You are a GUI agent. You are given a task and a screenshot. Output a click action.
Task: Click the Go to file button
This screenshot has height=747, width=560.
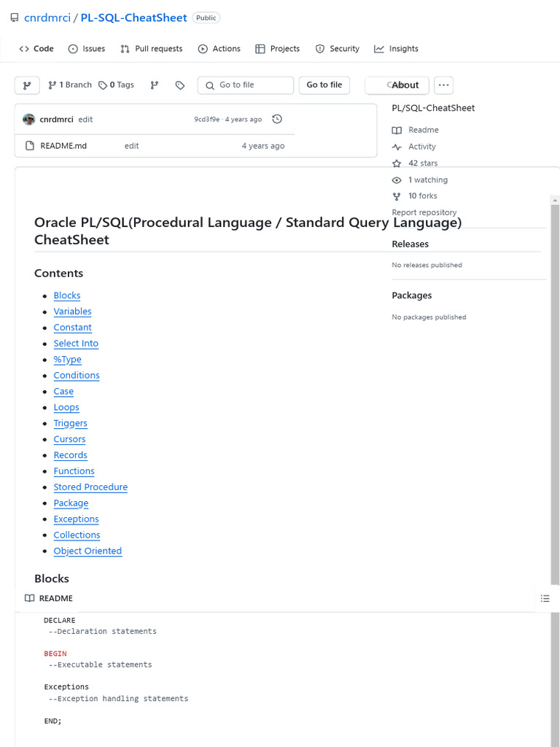pyautogui.click(x=324, y=85)
